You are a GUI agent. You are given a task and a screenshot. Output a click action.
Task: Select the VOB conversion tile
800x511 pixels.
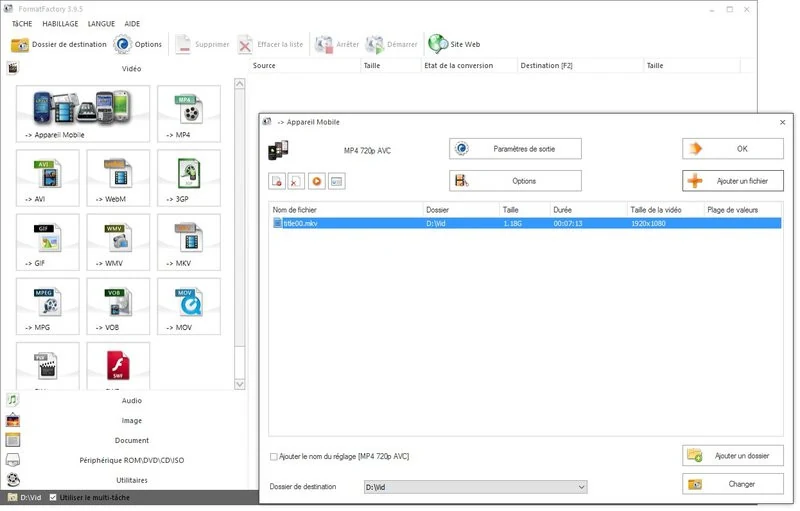(118, 306)
